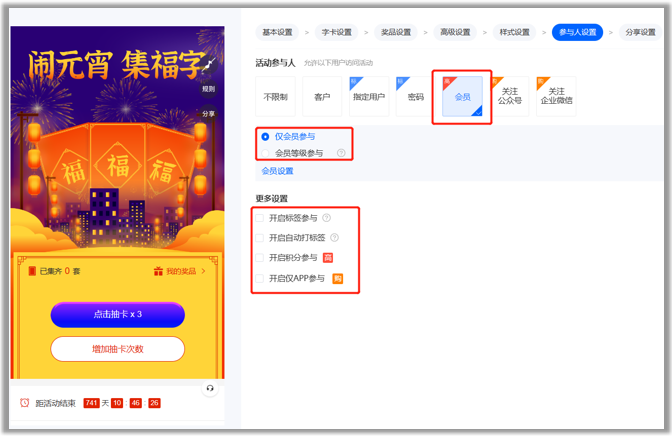This screenshot has height=436, width=672.
Task: Click the headset support icon
Action: coord(210,388)
